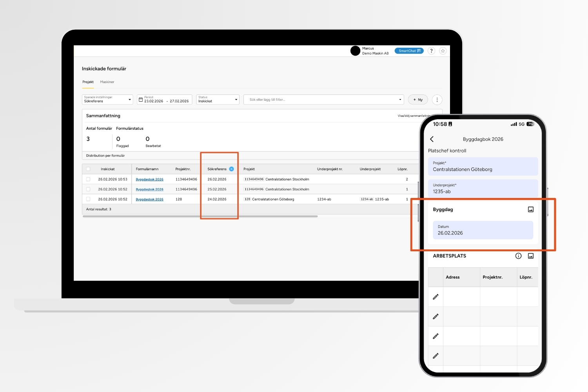
Task: Expand the Sparade inställningar dropdown
Action: click(x=130, y=100)
